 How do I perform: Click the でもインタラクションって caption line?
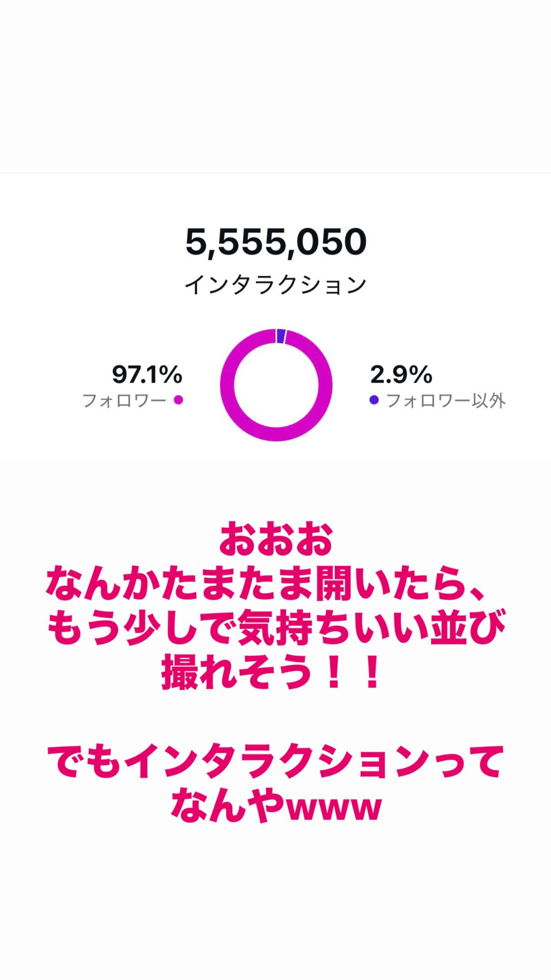tap(275, 761)
